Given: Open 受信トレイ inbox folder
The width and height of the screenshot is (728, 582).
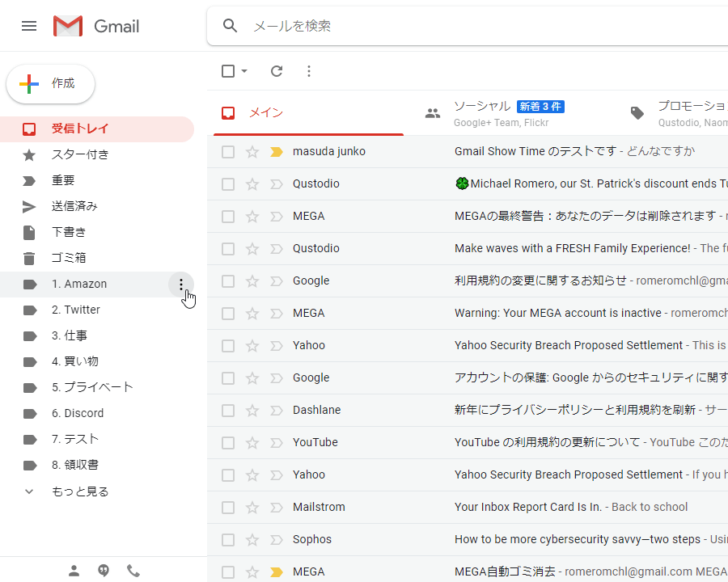Looking at the screenshot, I should tap(97, 129).
